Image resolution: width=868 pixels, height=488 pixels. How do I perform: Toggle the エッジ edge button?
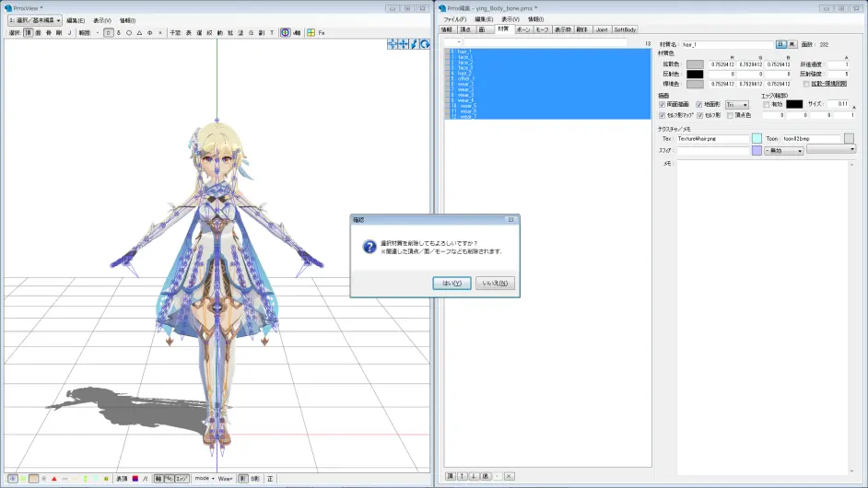pyautogui.click(x=182, y=479)
